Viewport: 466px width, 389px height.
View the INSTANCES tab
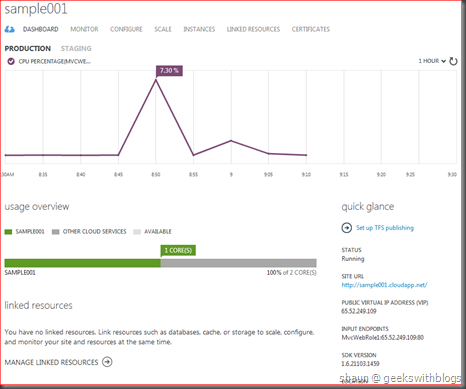pos(199,29)
